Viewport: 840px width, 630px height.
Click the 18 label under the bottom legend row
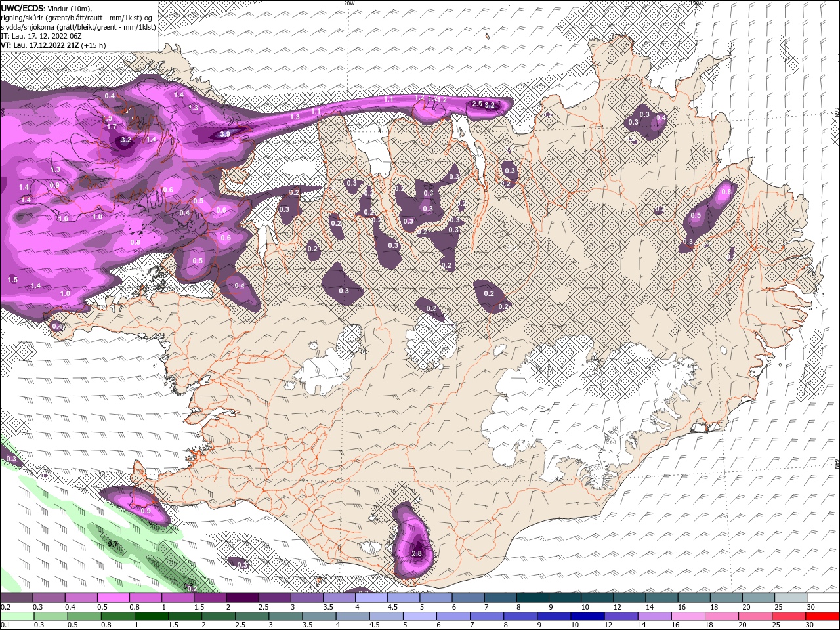tap(709, 625)
